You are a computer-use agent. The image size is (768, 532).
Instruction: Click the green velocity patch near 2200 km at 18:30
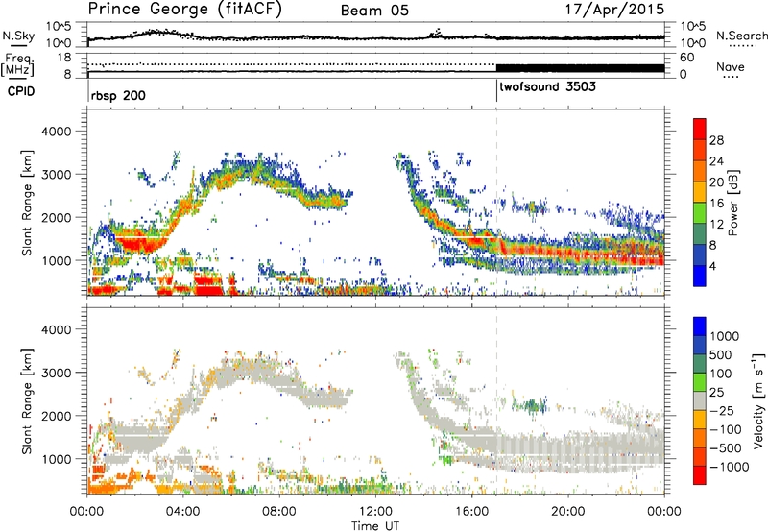(532, 405)
